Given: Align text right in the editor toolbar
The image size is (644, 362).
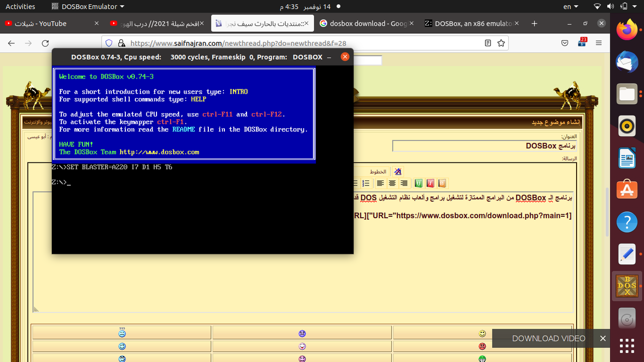Looking at the screenshot, I should [x=404, y=184].
